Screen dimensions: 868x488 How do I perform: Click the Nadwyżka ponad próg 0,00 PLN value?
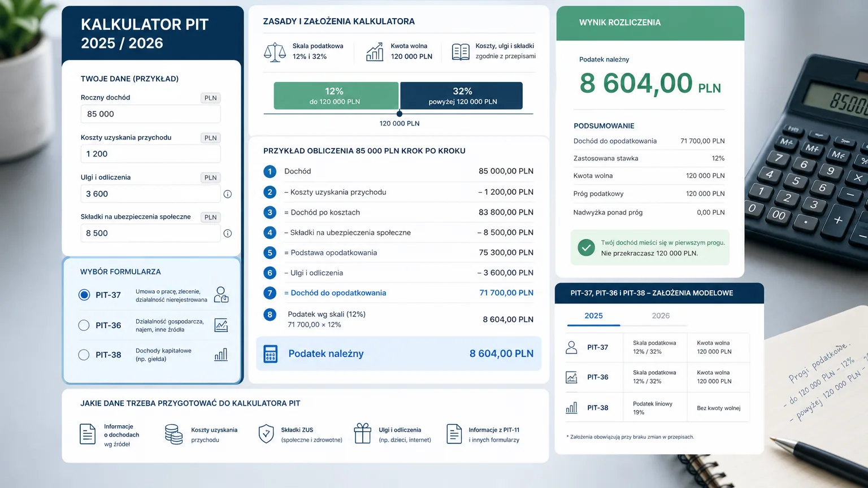[x=711, y=212]
